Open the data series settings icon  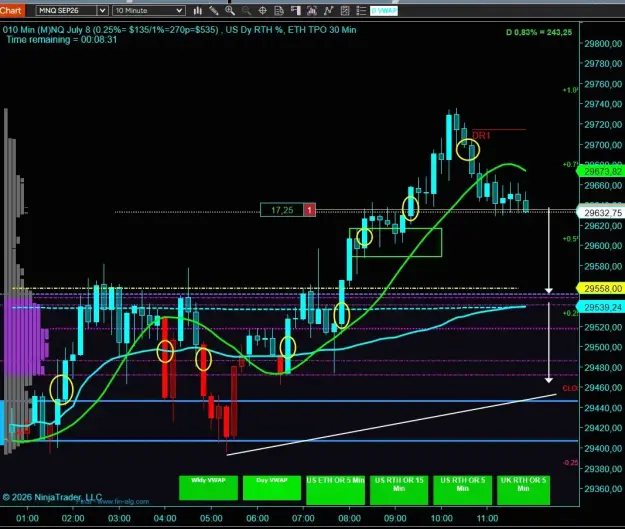312,11
